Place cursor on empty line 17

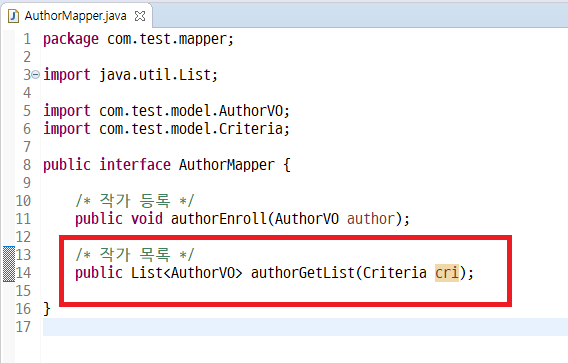[x=305, y=327]
